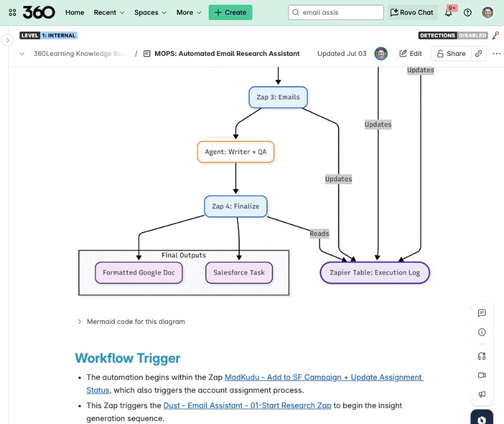The height and width of the screenshot is (424, 504).
Task: Click the 'Final Outputs' group label
Action: [183, 255]
